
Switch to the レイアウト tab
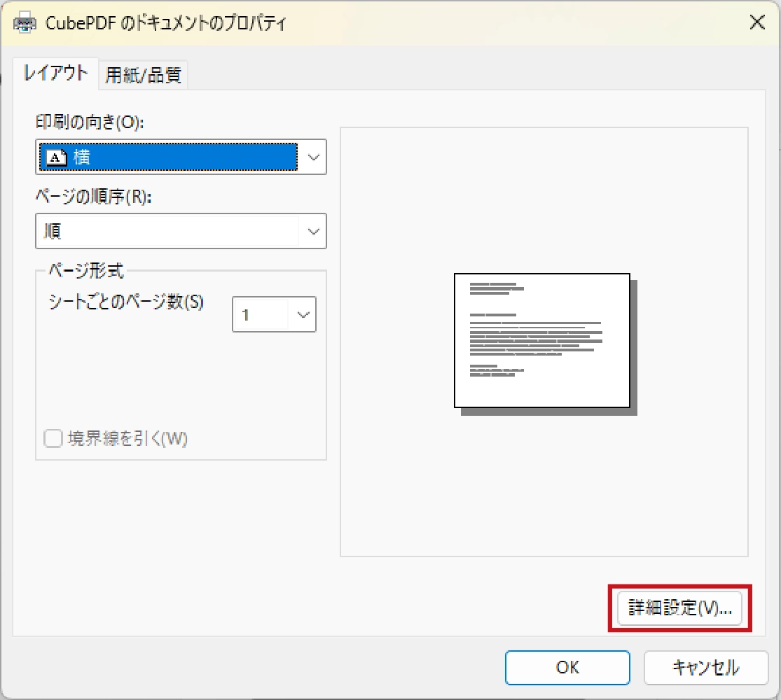(x=56, y=73)
